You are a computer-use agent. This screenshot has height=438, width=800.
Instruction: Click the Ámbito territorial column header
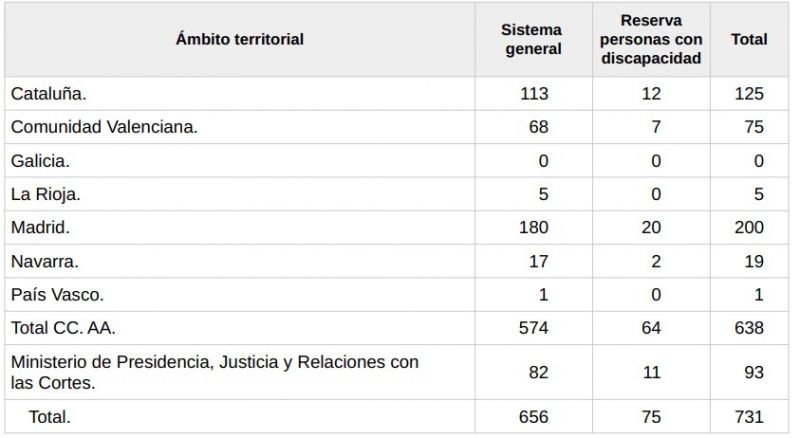point(239,39)
